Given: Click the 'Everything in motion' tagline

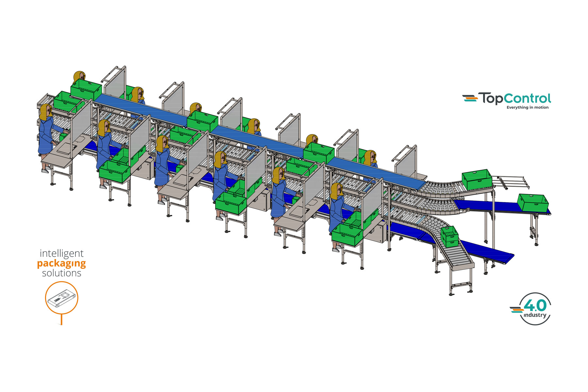Looking at the screenshot, I should pyautogui.click(x=528, y=107).
